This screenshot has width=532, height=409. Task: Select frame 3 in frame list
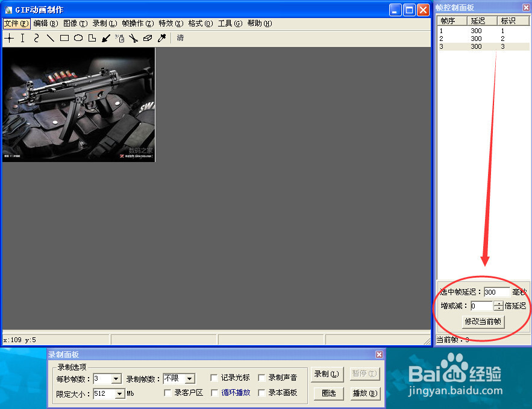(483, 46)
